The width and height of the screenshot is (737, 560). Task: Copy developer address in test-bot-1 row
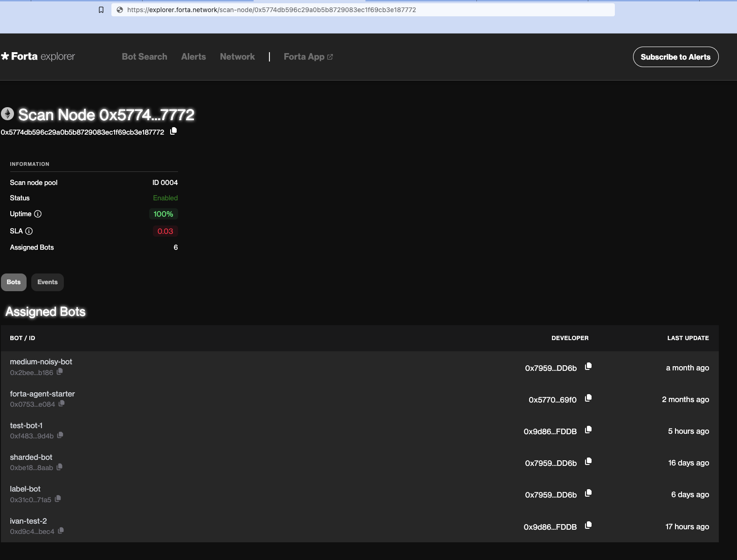(x=588, y=430)
